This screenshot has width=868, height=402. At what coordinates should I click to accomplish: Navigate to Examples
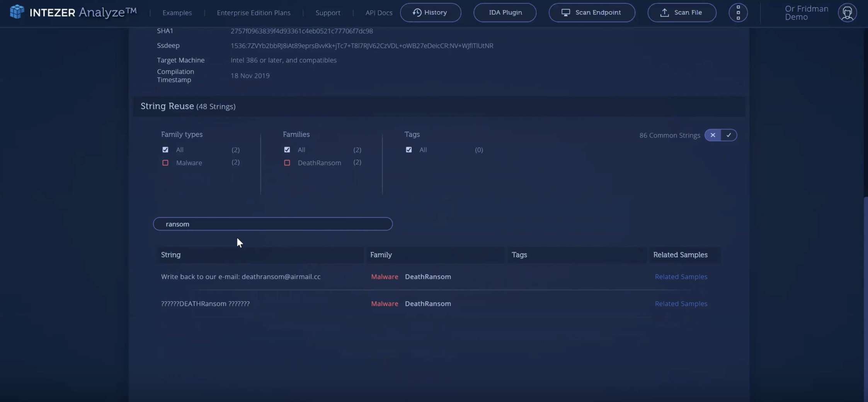pyautogui.click(x=177, y=12)
